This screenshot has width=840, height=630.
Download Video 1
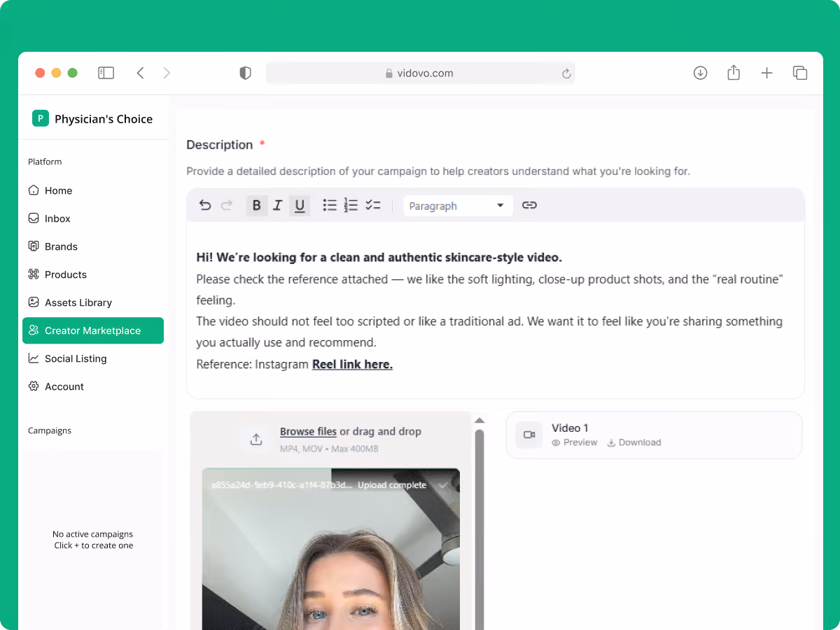pyautogui.click(x=634, y=442)
